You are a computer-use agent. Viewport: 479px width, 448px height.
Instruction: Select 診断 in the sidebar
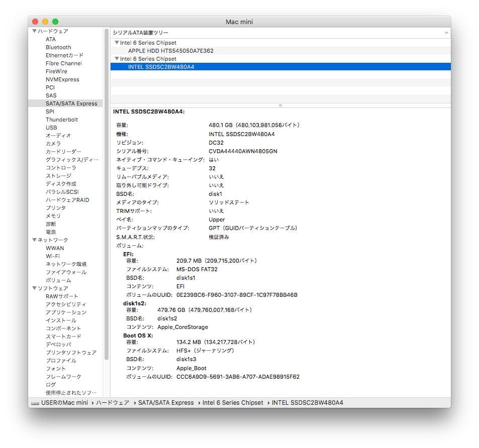[x=51, y=224]
